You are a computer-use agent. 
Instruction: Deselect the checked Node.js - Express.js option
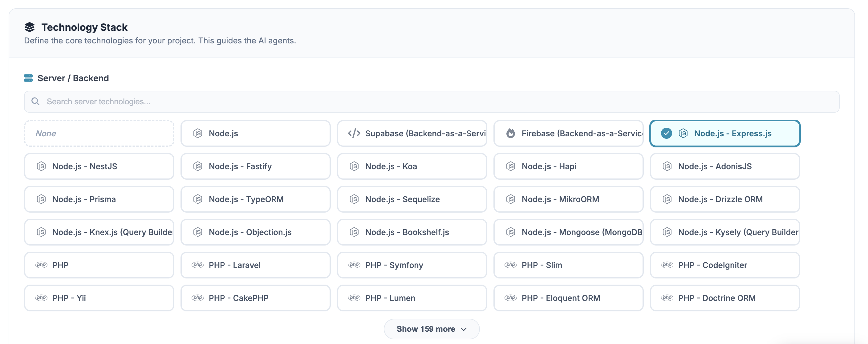coord(725,133)
